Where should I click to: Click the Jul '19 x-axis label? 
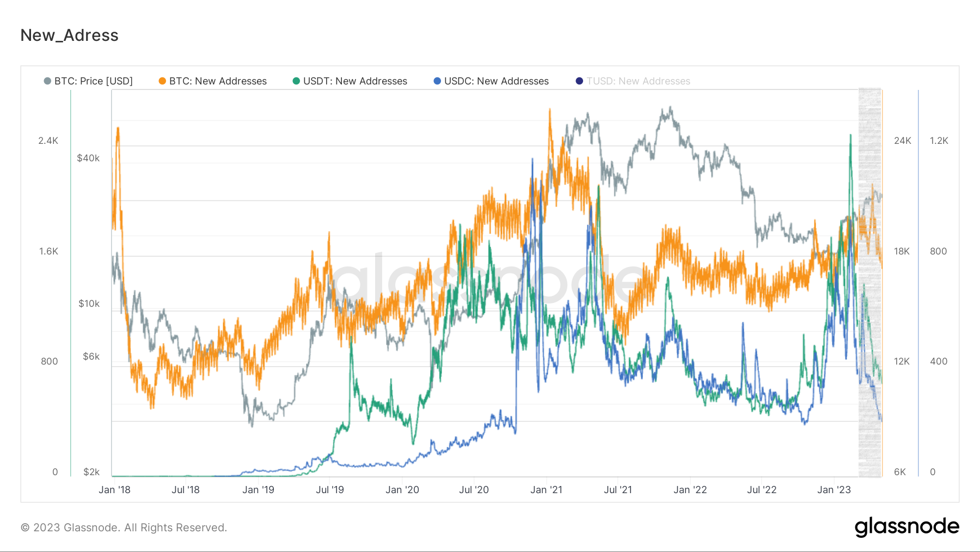[x=330, y=490]
